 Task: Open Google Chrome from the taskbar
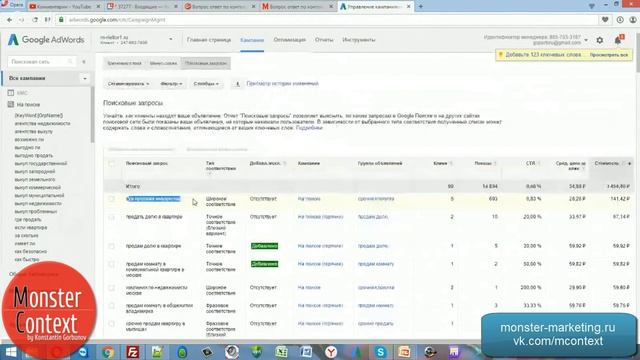108,352
